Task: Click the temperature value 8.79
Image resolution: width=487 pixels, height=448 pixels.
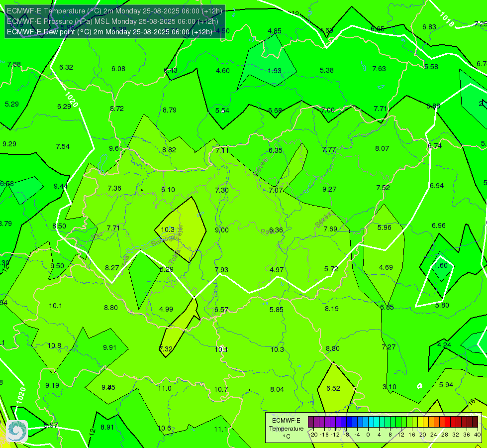Action: 170,110
